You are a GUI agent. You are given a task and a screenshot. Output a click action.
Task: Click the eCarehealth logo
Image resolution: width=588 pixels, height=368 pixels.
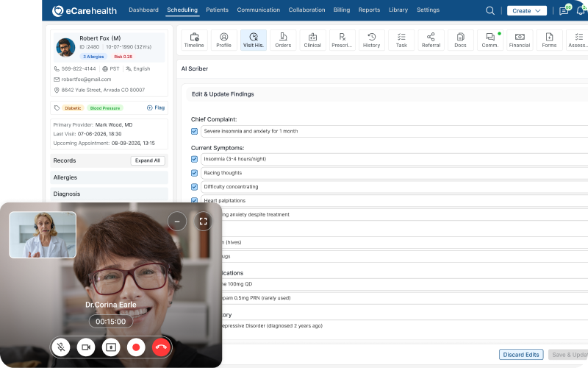(x=85, y=11)
